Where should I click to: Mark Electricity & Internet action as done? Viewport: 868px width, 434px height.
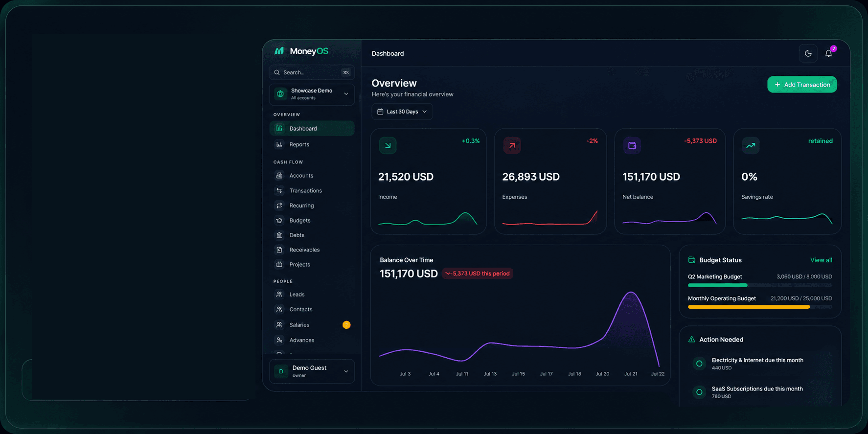tap(699, 364)
